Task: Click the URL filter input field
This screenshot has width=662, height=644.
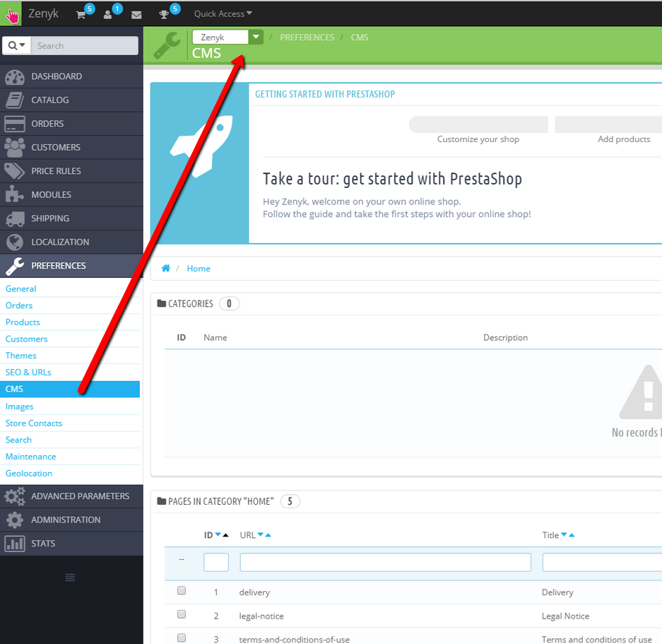Action: coord(386,562)
